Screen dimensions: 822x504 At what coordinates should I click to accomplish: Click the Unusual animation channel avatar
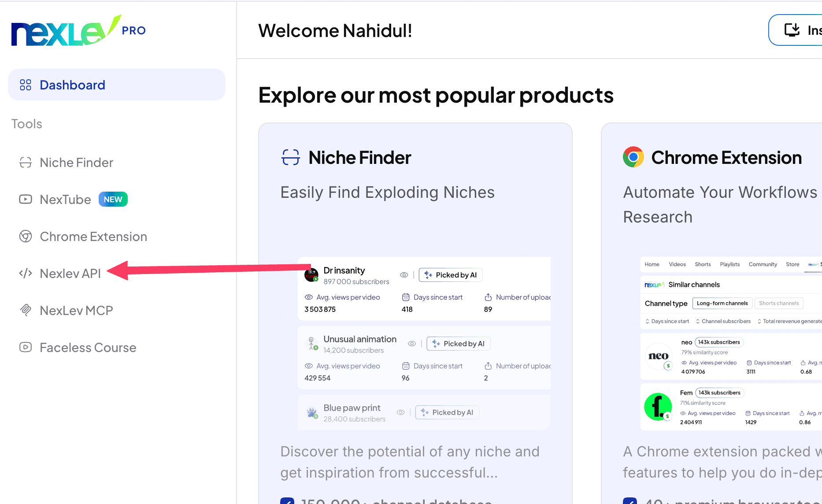coord(312,344)
